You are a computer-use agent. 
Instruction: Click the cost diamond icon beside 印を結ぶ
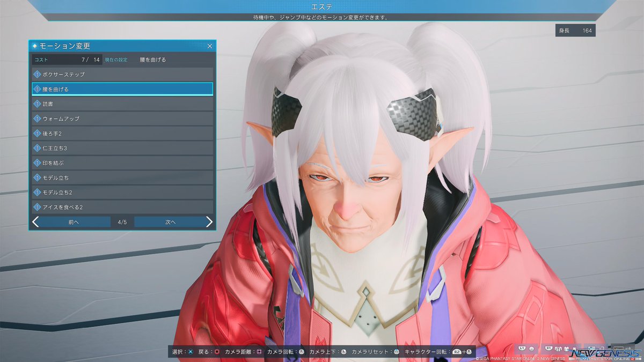click(x=38, y=162)
